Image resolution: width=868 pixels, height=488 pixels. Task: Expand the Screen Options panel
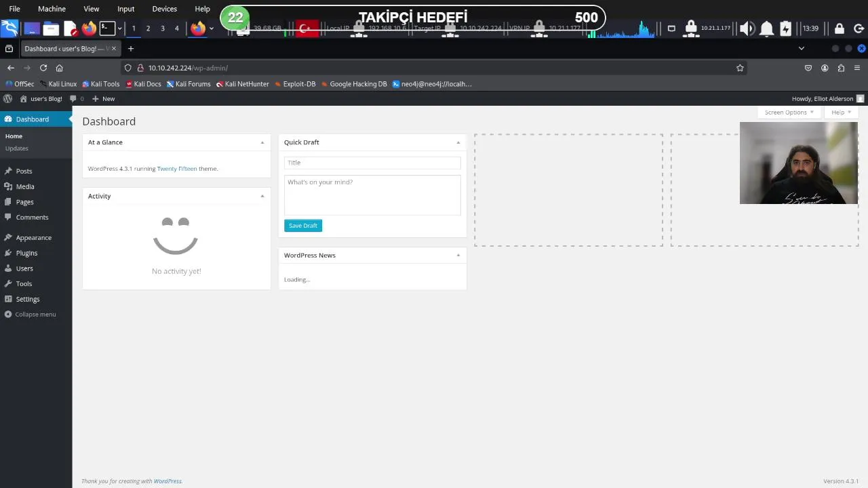(x=789, y=113)
